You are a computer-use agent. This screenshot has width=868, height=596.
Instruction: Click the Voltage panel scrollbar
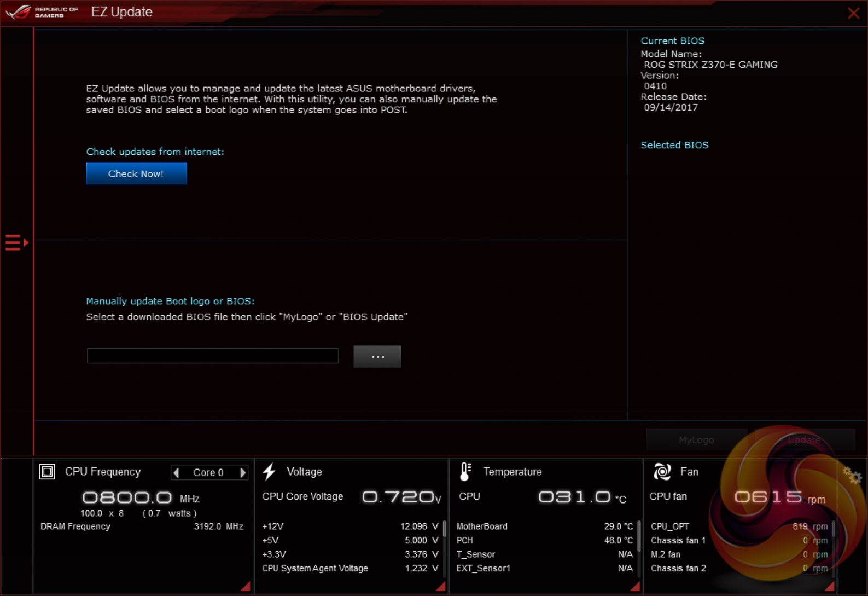444,529
